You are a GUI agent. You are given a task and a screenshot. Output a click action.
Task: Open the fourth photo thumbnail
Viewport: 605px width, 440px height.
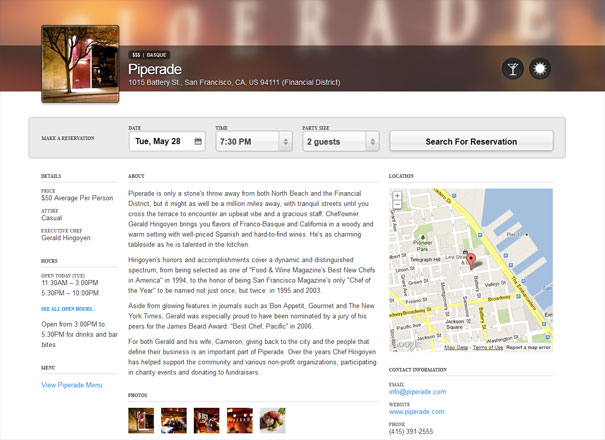tap(240, 420)
